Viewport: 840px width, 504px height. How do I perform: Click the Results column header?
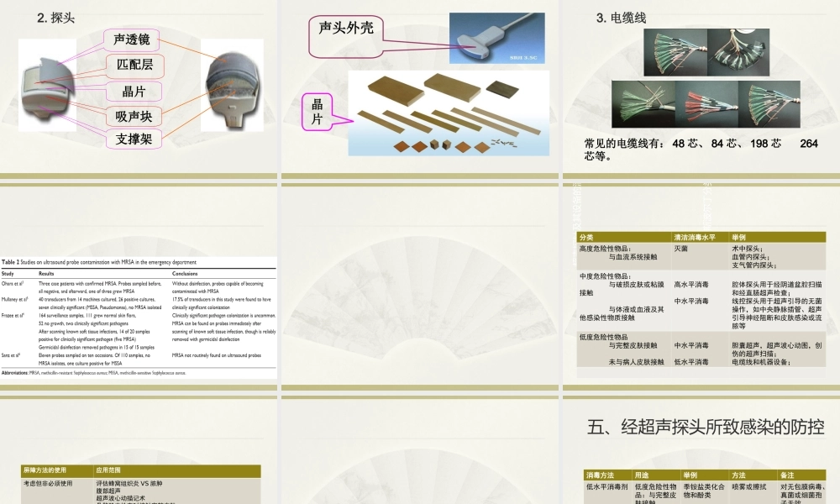tap(46, 274)
